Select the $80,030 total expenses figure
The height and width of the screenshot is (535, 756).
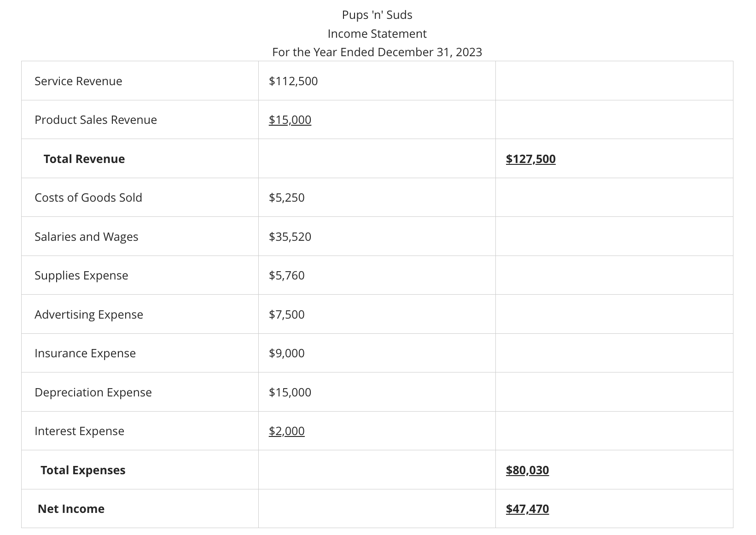528,470
